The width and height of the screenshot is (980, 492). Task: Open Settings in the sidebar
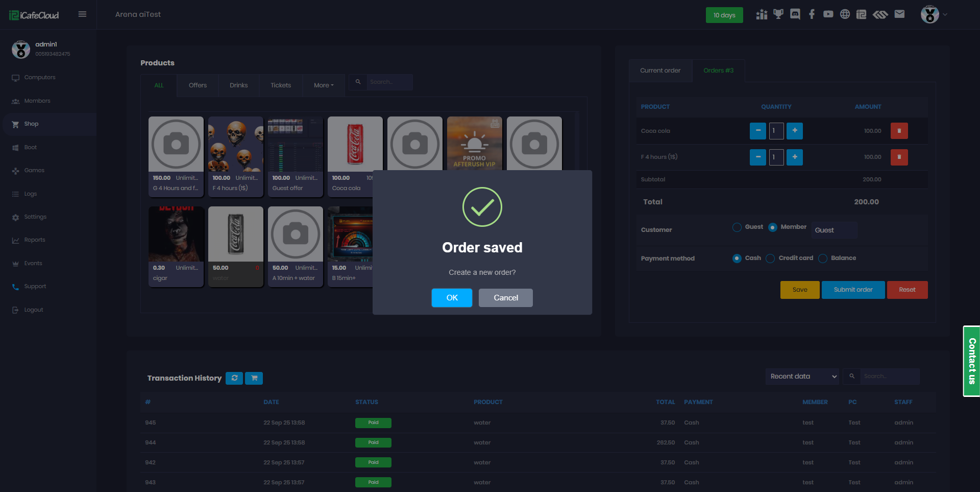click(x=35, y=217)
